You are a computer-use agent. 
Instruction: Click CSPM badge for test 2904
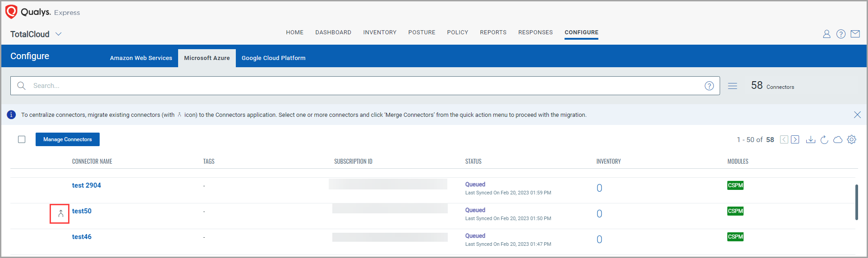pos(735,185)
